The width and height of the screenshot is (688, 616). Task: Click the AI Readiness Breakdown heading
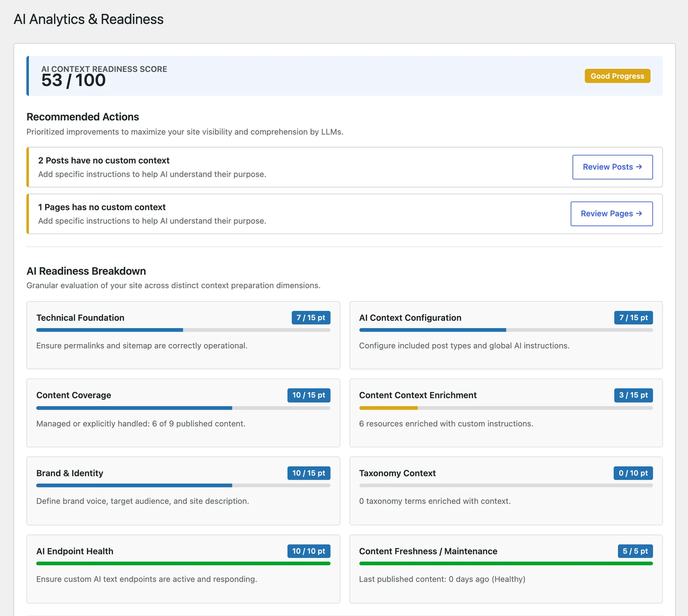click(x=86, y=271)
